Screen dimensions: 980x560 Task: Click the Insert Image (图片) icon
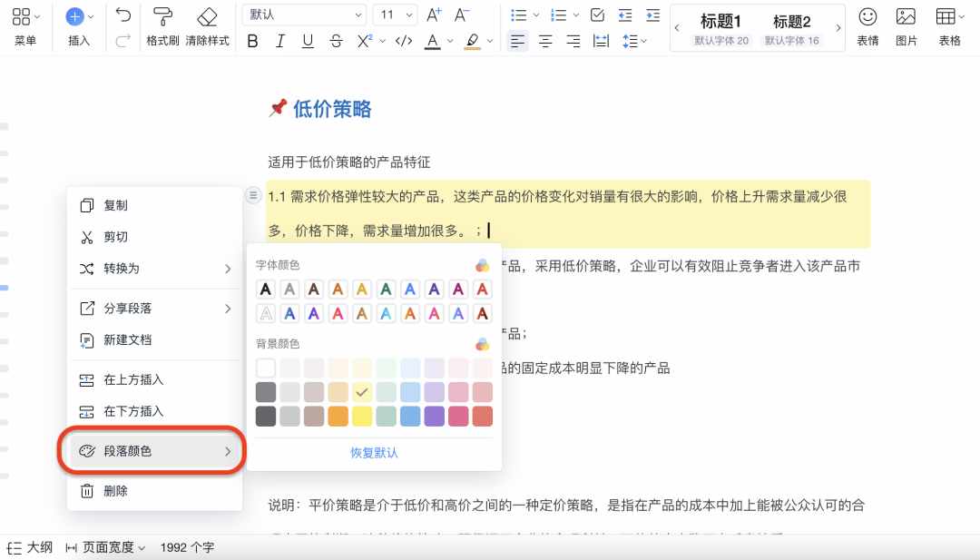[906, 17]
